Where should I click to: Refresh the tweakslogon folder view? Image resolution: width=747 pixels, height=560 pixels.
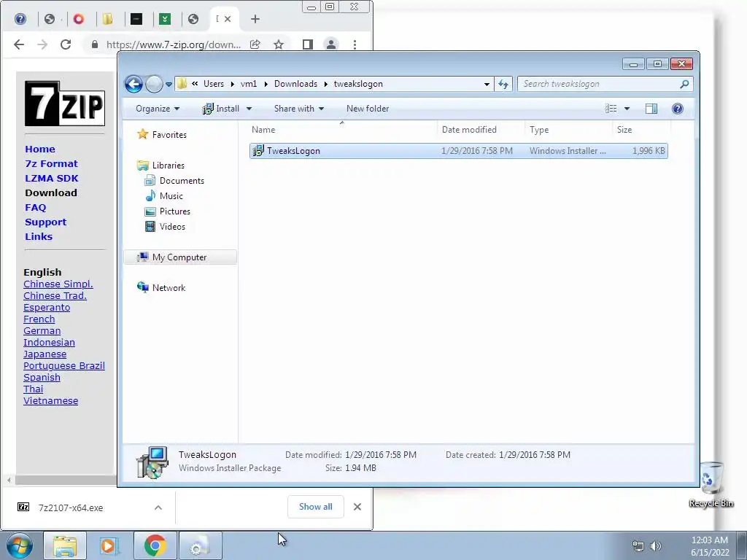click(503, 85)
